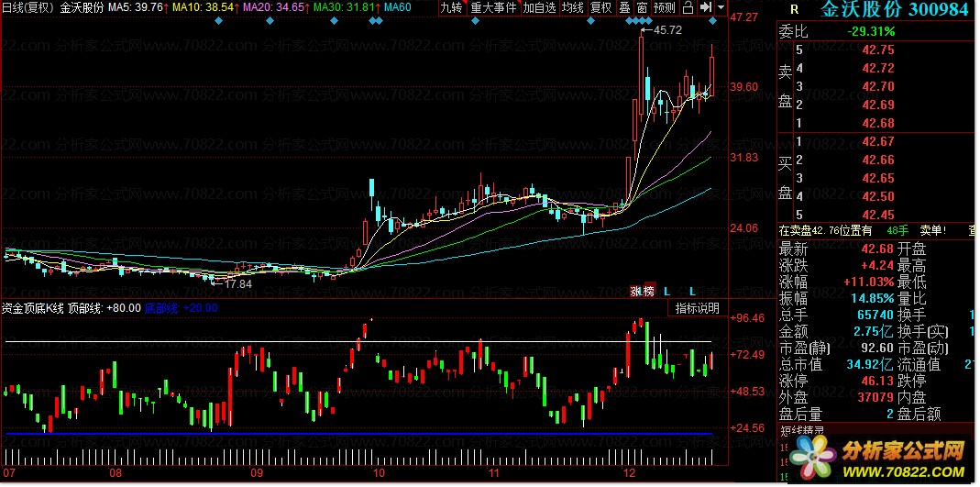Click the 外盘 37079 value
The width and height of the screenshot is (980, 487).
[875, 397]
